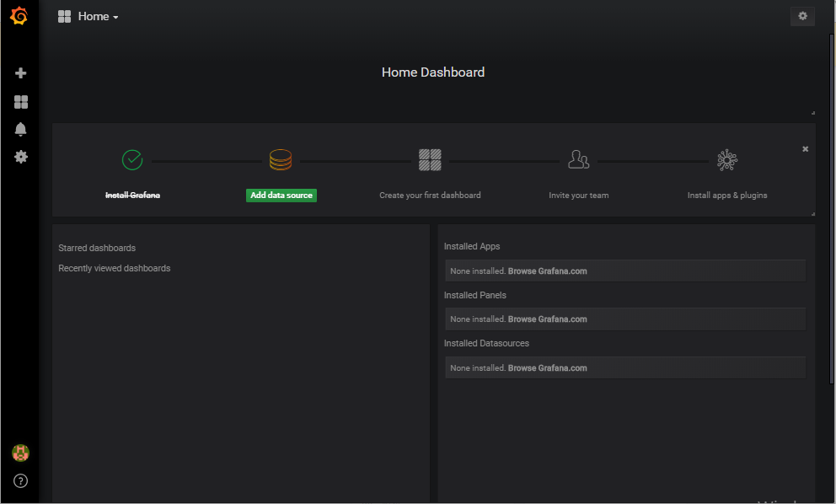Click the getting started panel resize handle
The height and width of the screenshot is (504, 836).
(813, 214)
